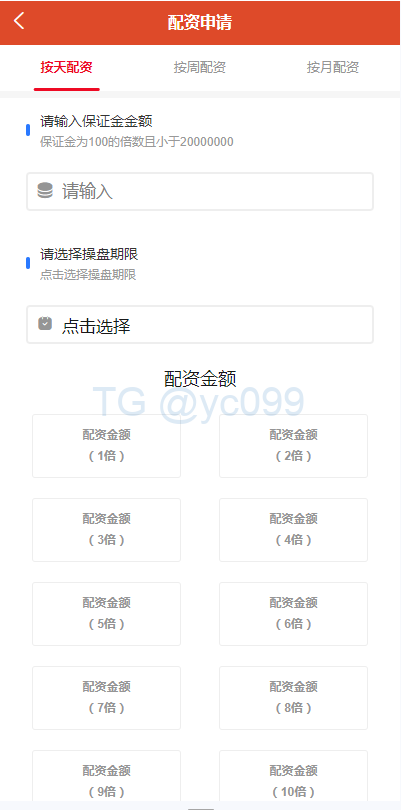Select the 1倍 financing amount option

[106, 446]
